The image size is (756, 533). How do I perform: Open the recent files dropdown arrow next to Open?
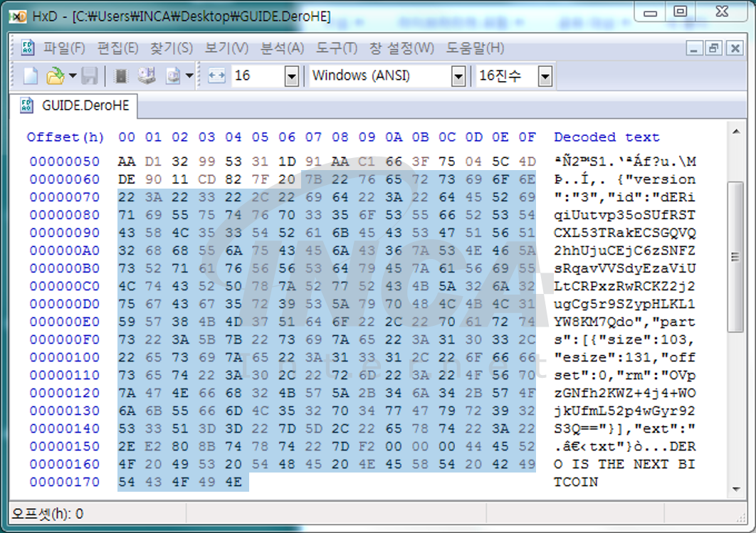point(73,75)
